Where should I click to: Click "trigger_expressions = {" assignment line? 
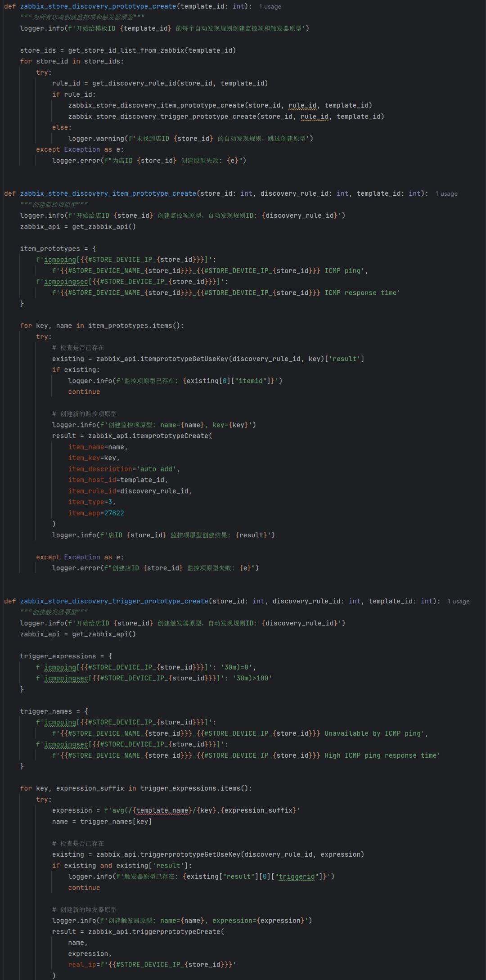(x=66, y=656)
